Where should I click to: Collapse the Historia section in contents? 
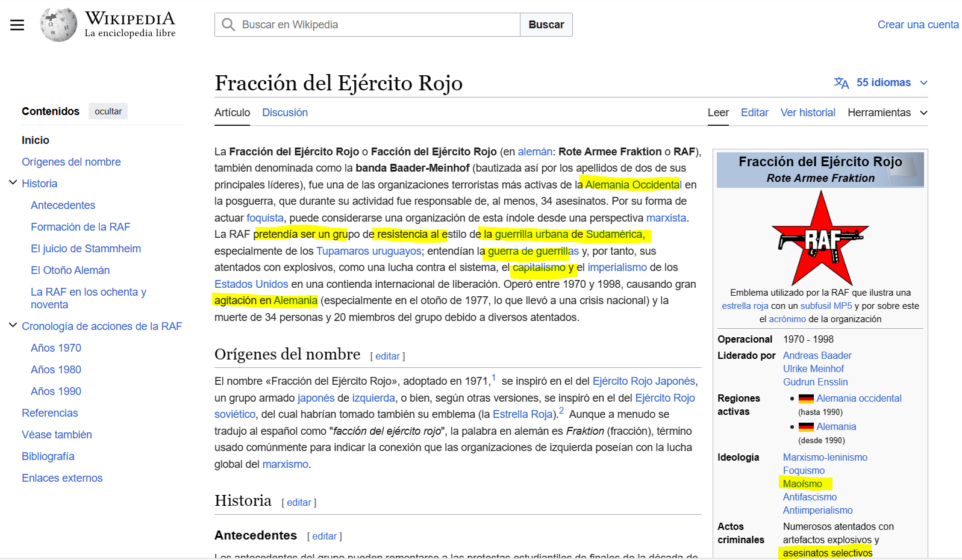13,182
